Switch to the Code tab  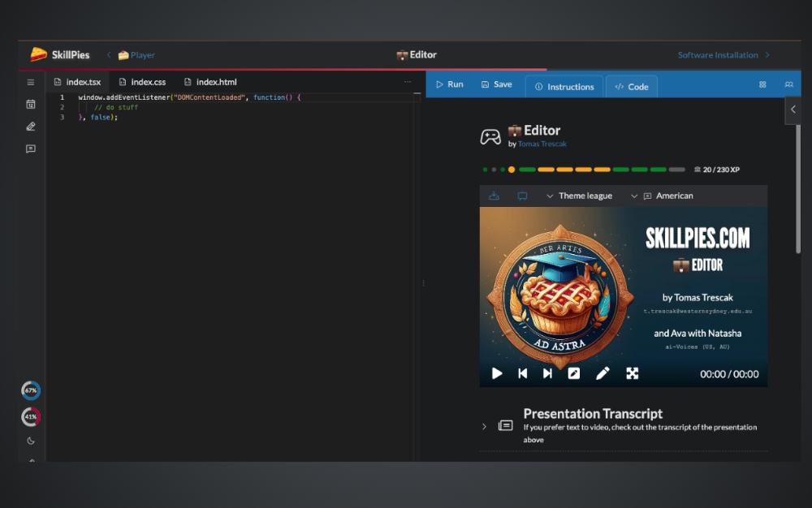tap(631, 87)
